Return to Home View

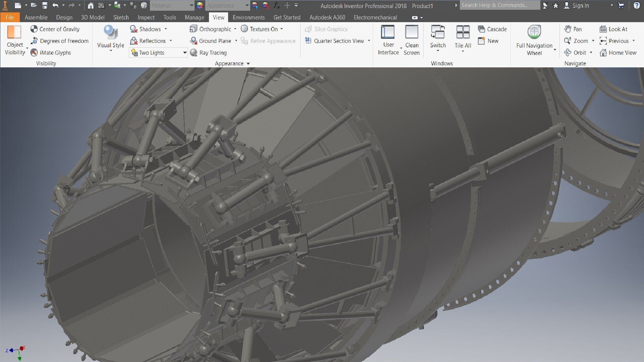(618, 53)
